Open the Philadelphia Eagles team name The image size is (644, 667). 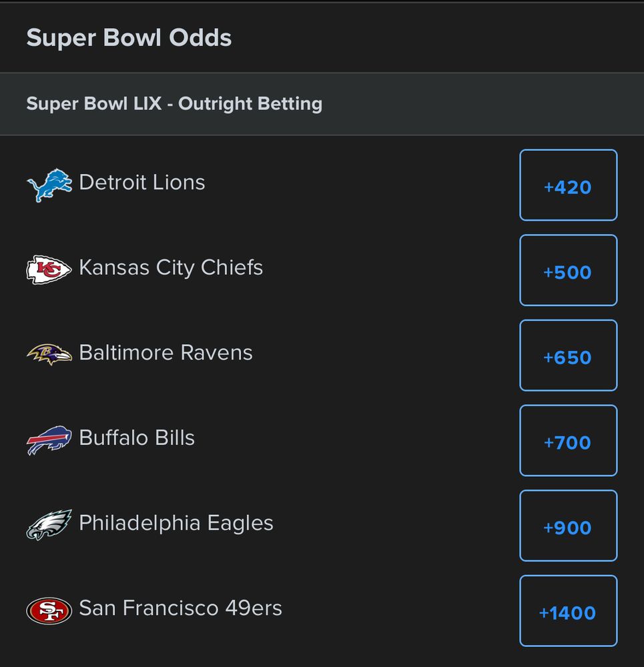(176, 524)
